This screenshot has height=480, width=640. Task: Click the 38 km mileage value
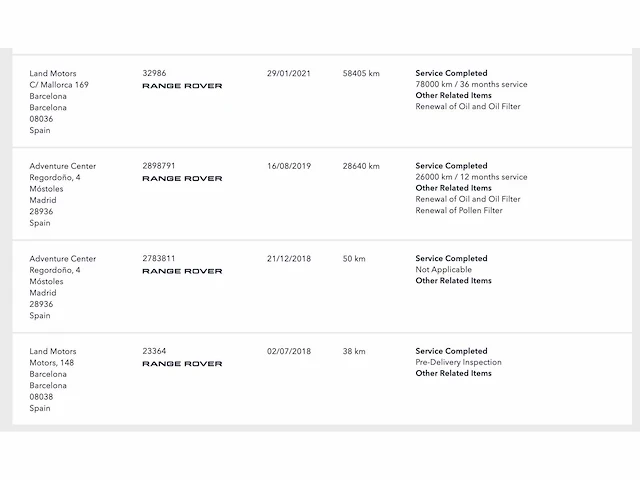pyautogui.click(x=354, y=352)
